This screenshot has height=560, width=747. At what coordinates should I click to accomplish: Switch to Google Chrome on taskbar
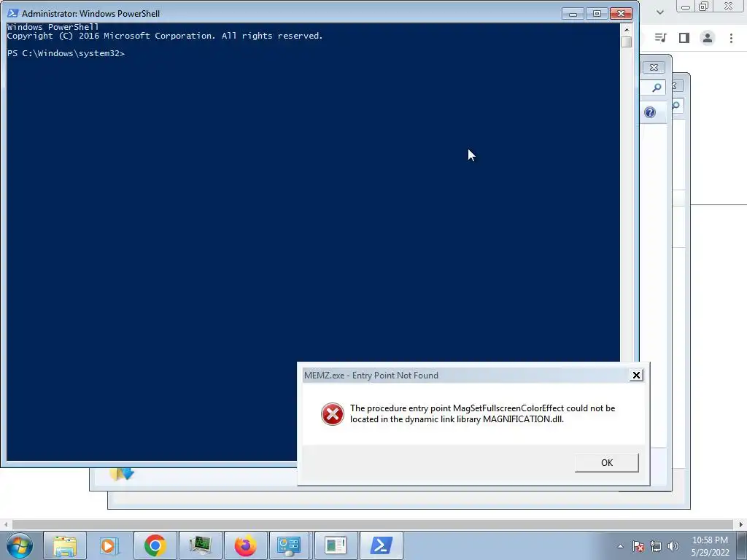click(x=155, y=545)
